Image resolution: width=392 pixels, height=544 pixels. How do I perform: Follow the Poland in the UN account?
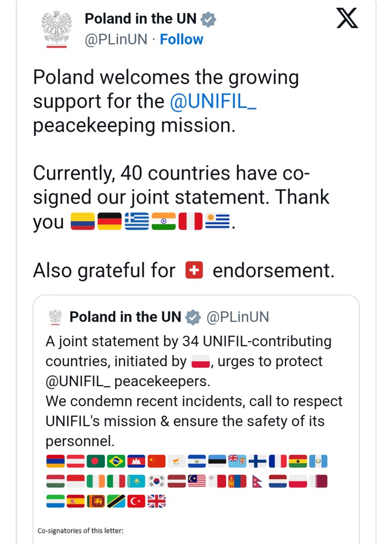[181, 40]
